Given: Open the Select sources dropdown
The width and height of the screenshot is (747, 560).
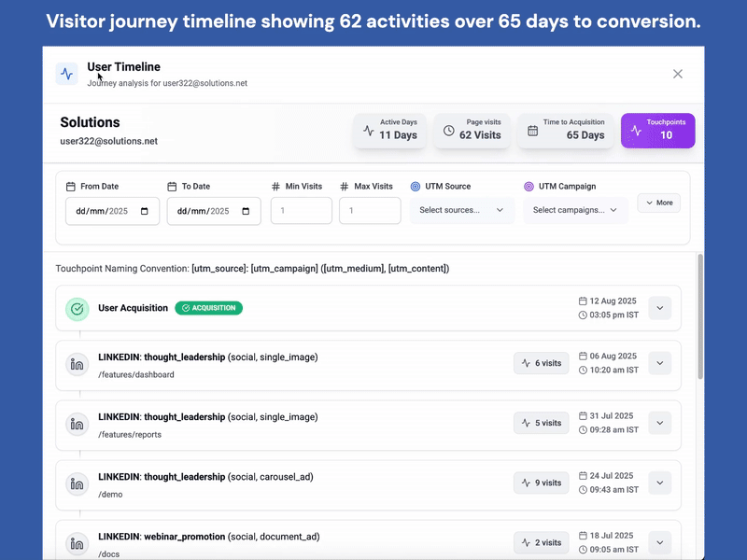Looking at the screenshot, I should 462,210.
